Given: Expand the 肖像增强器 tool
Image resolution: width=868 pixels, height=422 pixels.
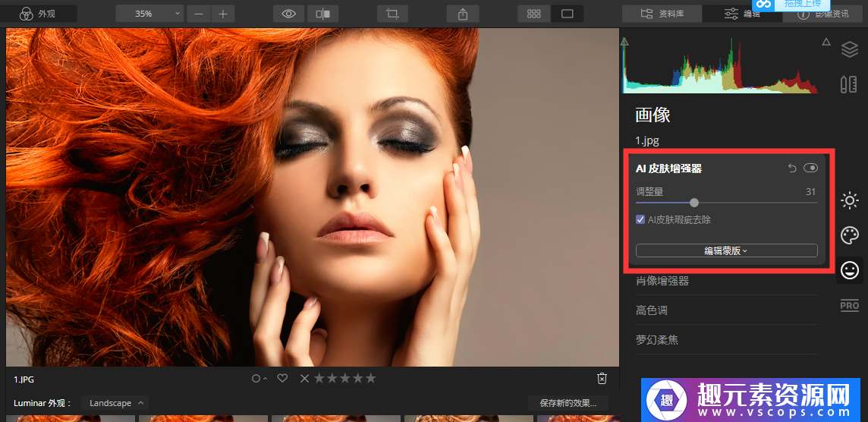Looking at the screenshot, I should [662, 281].
